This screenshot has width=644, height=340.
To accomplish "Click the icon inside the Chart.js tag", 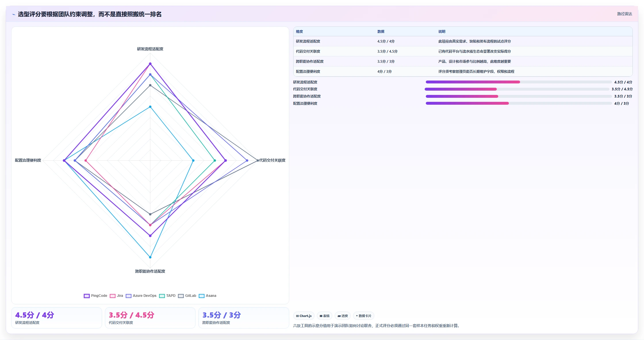I will coord(297,316).
